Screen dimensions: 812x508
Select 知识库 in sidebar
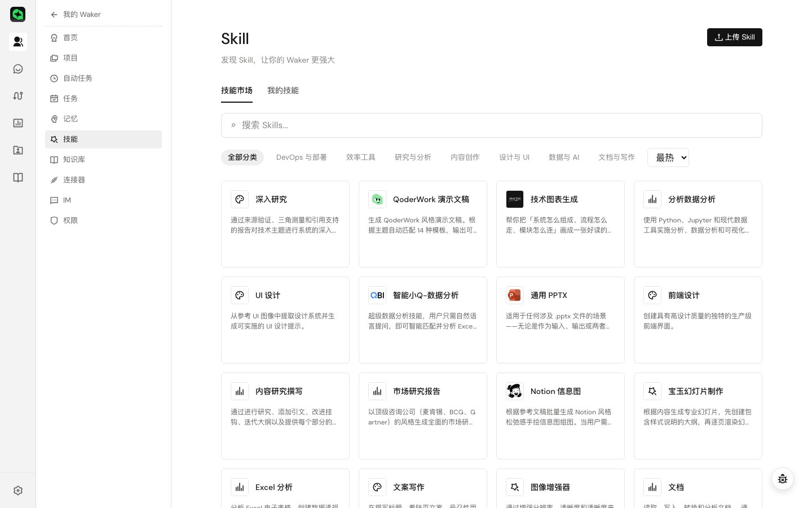(103, 160)
